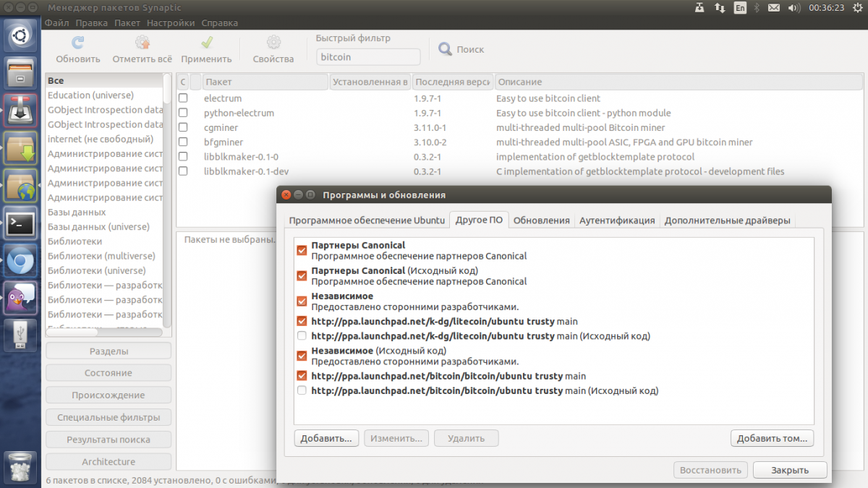Select Библиотеки (multiverse) category
Screen dimensions: 868x488
(x=105, y=256)
